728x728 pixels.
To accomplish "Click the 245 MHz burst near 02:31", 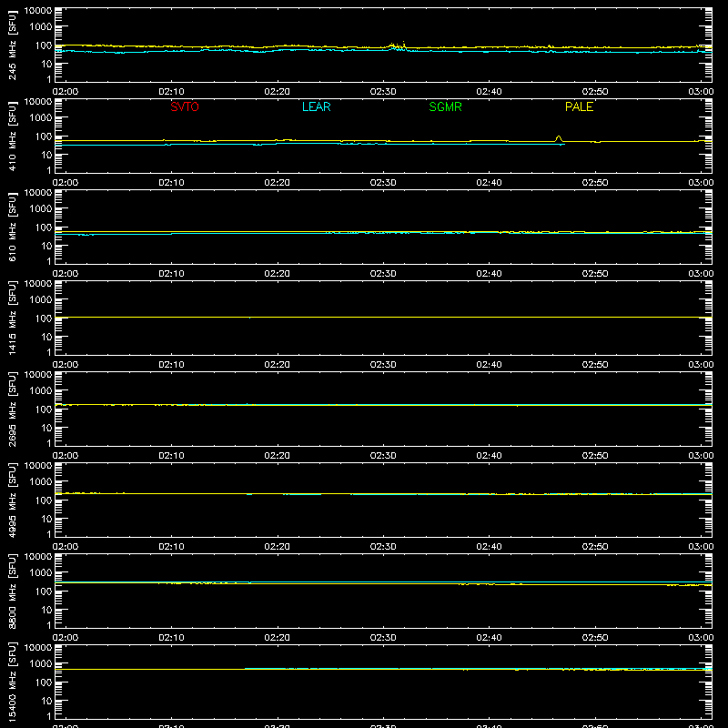I will click(398, 46).
